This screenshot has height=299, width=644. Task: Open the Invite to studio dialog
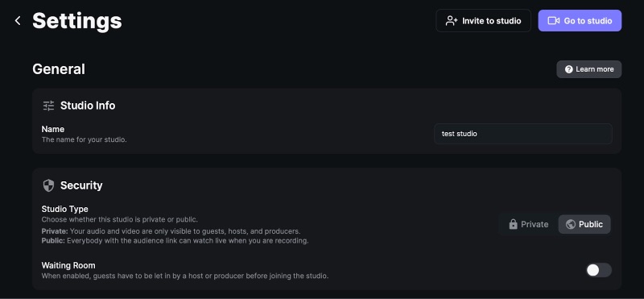484,21
